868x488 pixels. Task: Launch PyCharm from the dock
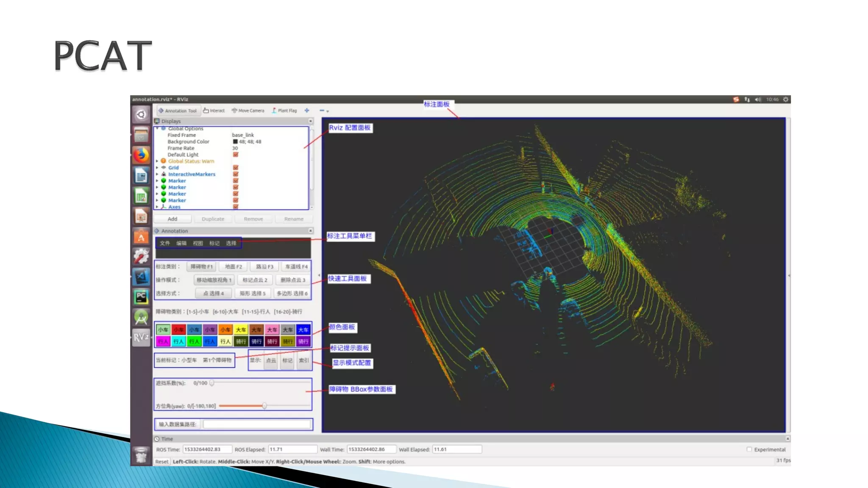141,296
